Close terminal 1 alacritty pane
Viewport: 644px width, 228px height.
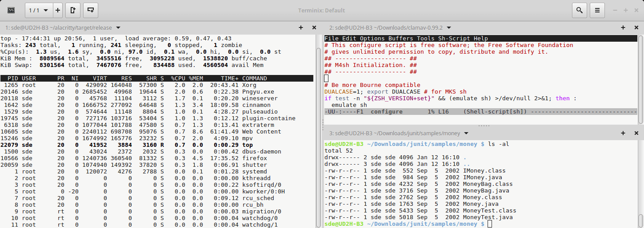pyautogui.click(x=314, y=28)
